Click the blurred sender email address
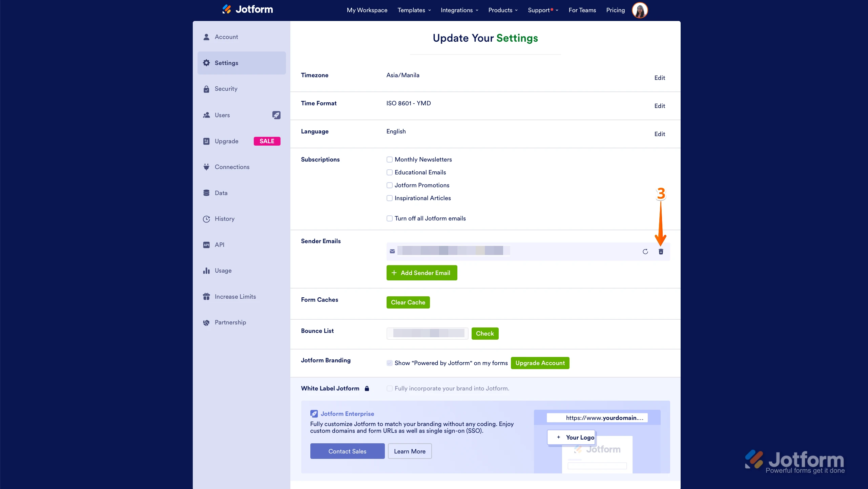 click(x=453, y=251)
